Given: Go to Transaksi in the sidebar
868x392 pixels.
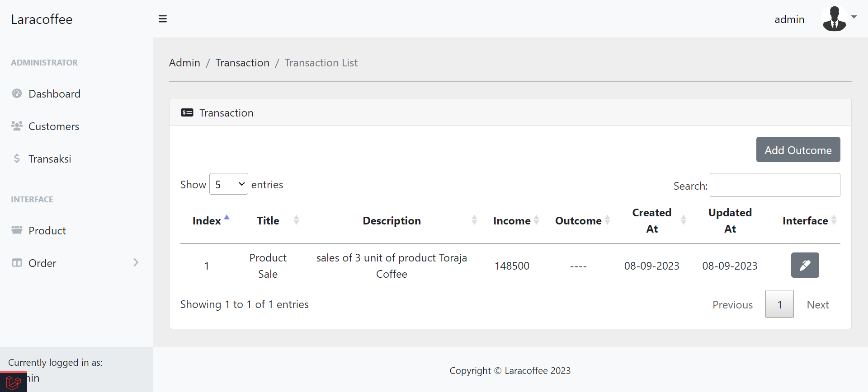Looking at the screenshot, I should coord(50,159).
